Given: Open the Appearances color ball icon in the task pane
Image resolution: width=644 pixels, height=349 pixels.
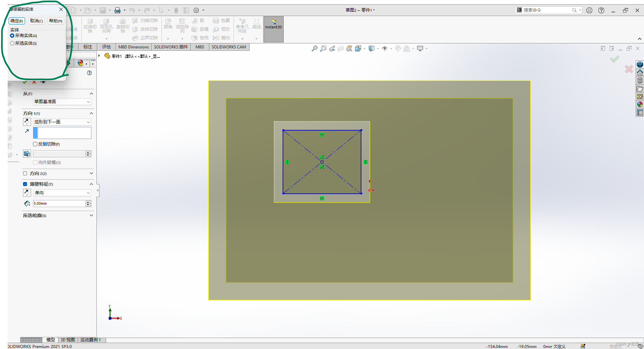Looking at the screenshot, I should tap(640, 105).
